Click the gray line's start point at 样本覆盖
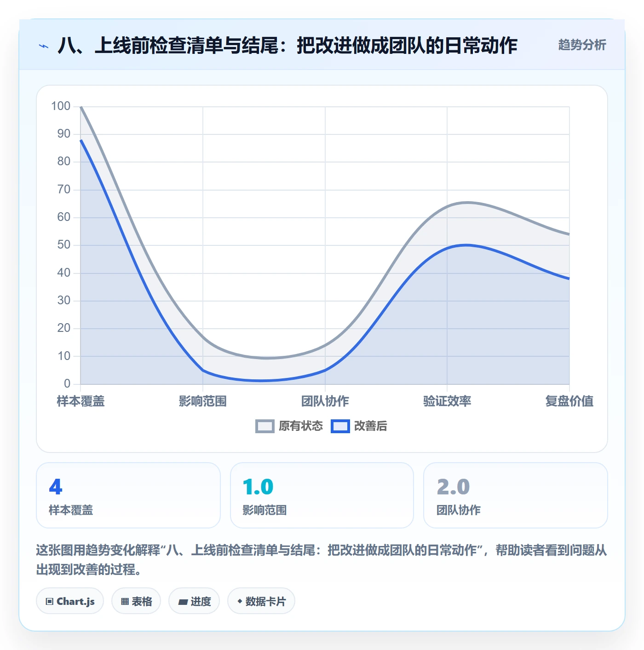This screenshot has width=644, height=650. coord(81,107)
